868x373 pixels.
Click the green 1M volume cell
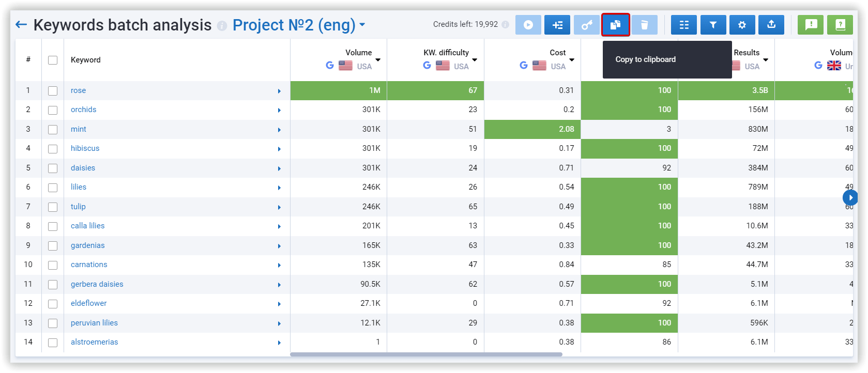[x=339, y=90]
